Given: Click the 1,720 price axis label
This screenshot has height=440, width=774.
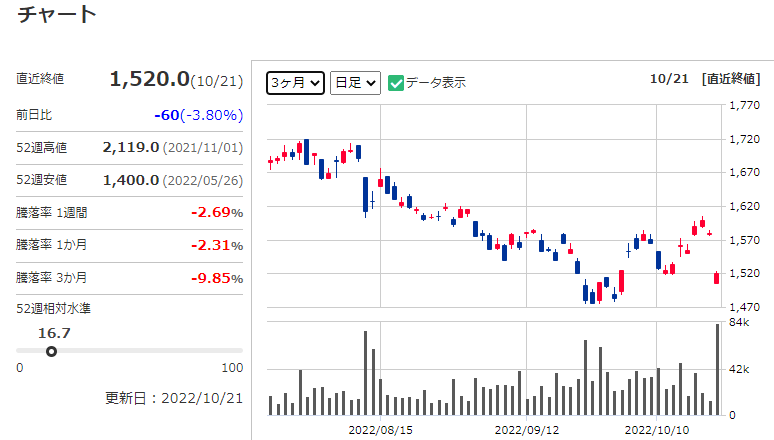Looking at the screenshot, I should coord(744,139).
